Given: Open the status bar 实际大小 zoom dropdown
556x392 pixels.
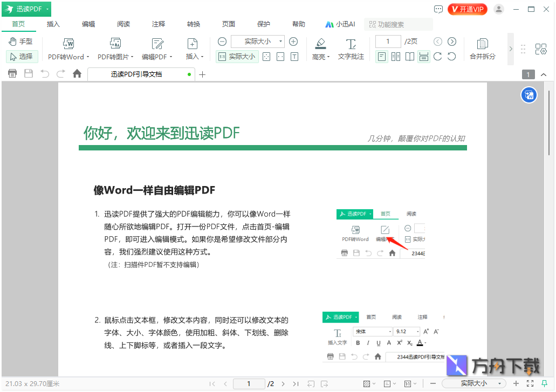Looking at the screenshot, I should click(473, 383).
